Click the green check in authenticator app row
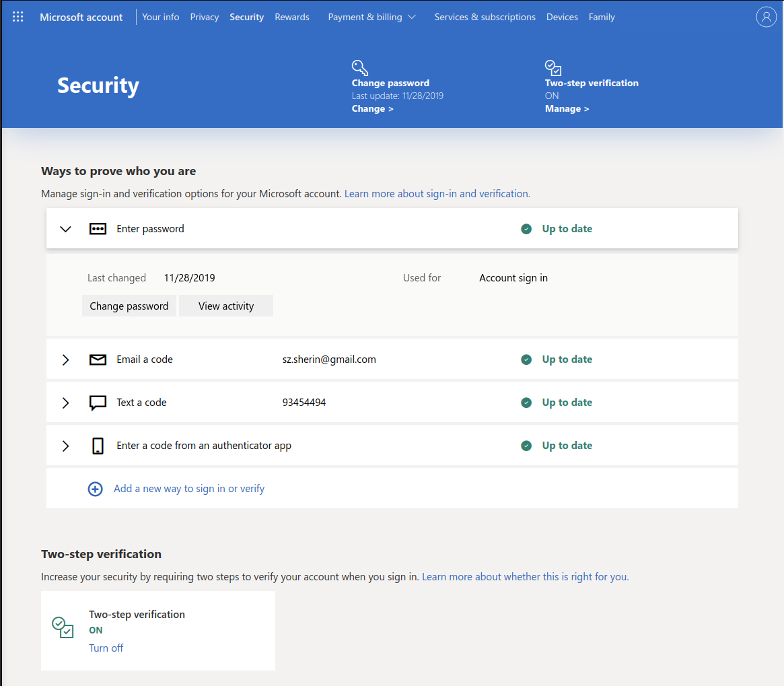Screen dimensions: 784x686 click(526, 446)
